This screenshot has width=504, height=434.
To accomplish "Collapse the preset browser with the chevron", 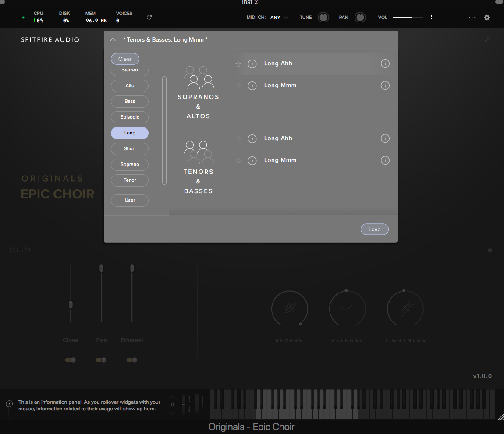I will click(113, 39).
